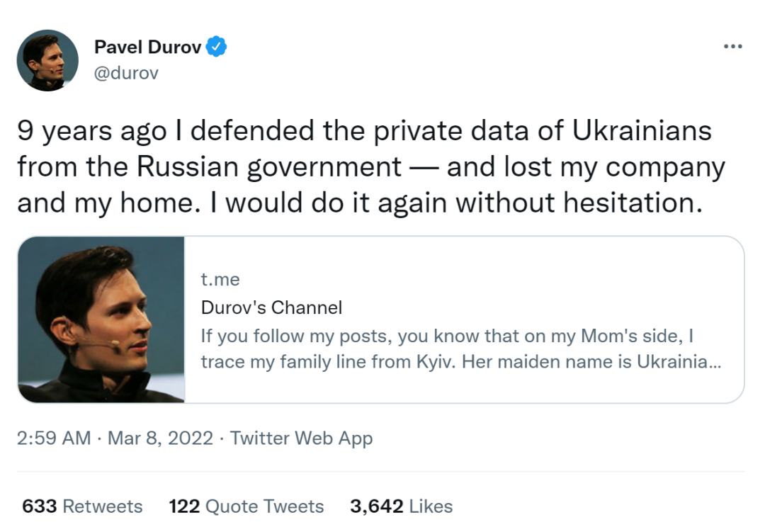Click the bold 3,642 like count

pos(376,506)
